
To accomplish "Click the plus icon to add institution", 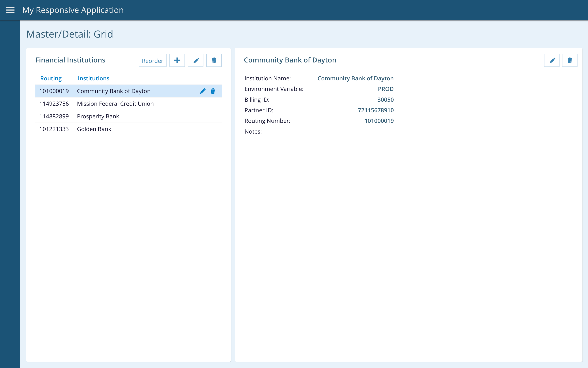I will 177,60.
